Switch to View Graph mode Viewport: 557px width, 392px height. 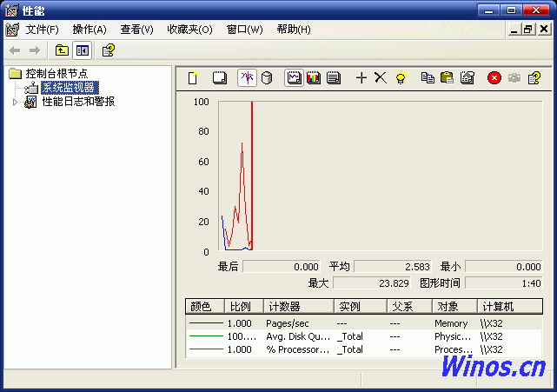click(x=294, y=78)
